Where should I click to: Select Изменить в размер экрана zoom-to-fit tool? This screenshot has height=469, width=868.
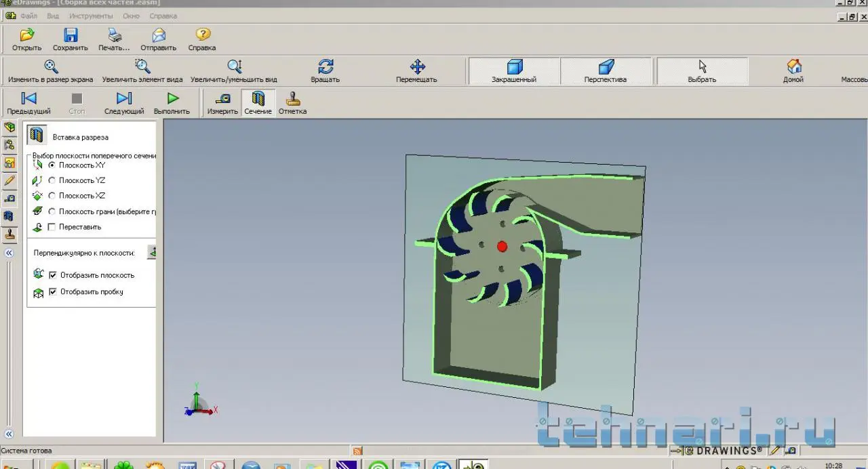51,66
